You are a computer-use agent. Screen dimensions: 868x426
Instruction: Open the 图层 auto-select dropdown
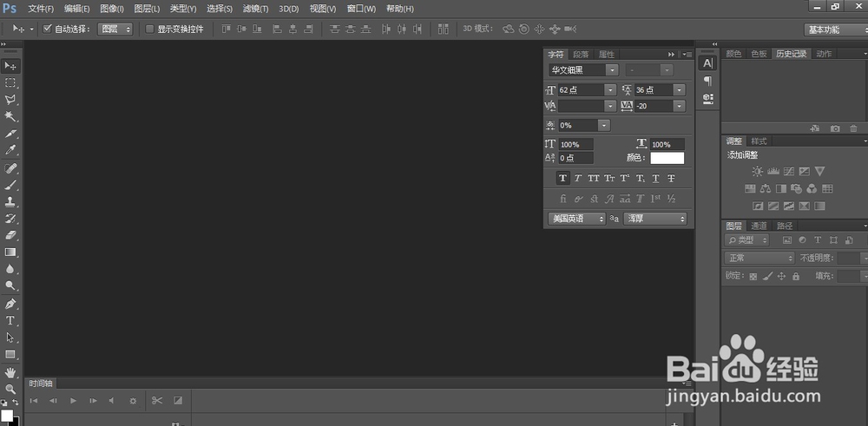point(115,29)
